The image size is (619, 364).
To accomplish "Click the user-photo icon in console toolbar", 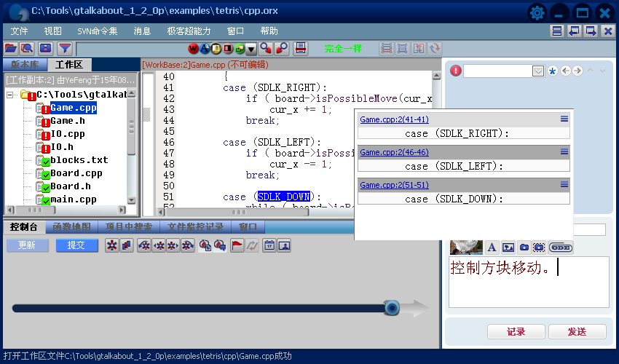I will click(284, 245).
